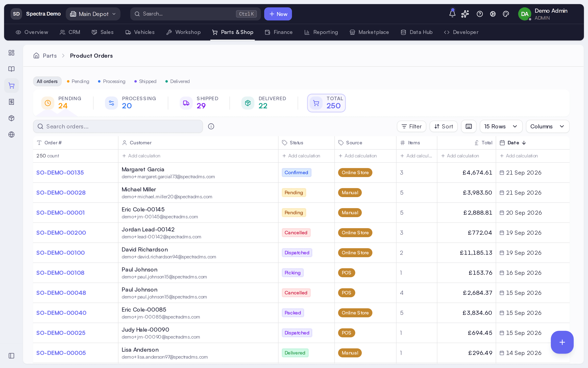The width and height of the screenshot is (588, 368).
Task: Add calculation under Customer column
Action: (x=141, y=156)
